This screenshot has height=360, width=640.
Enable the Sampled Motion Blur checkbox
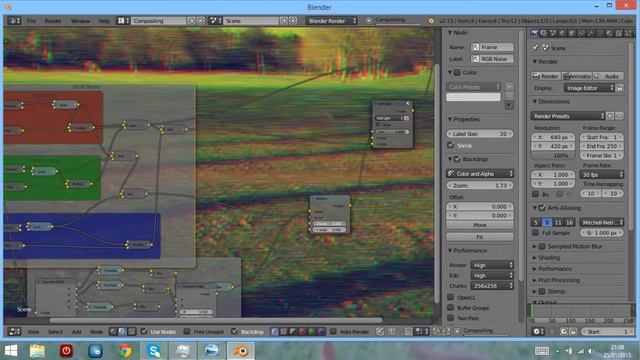point(542,247)
